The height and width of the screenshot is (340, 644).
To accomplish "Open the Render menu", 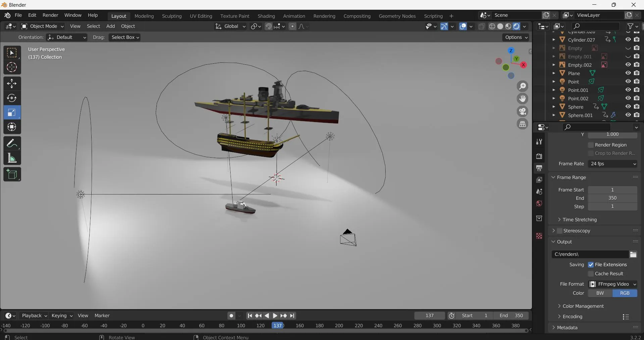I will [50, 15].
